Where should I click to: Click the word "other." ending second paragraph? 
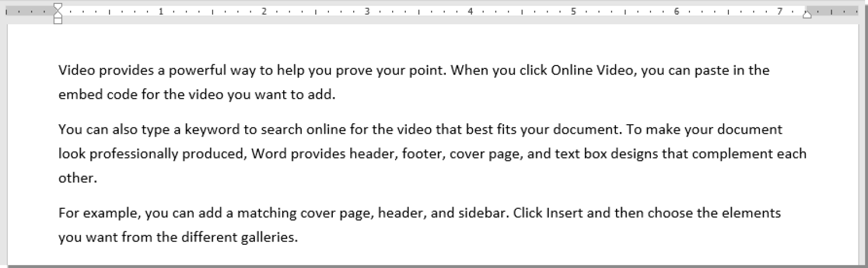coord(78,178)
